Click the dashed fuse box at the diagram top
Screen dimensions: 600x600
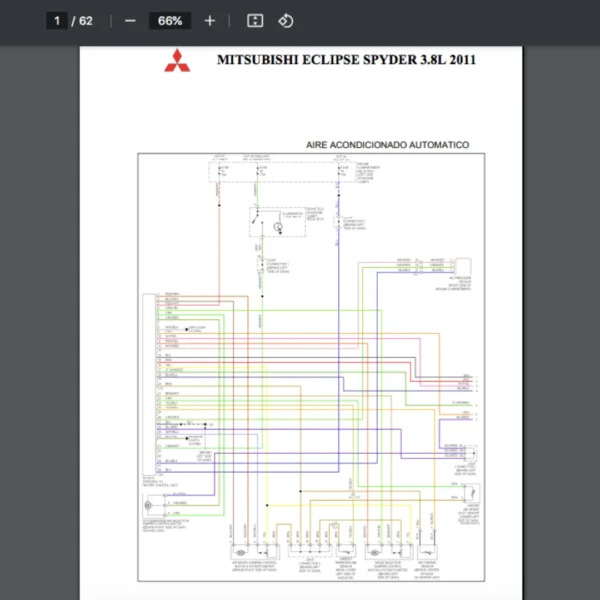point(282,172)
